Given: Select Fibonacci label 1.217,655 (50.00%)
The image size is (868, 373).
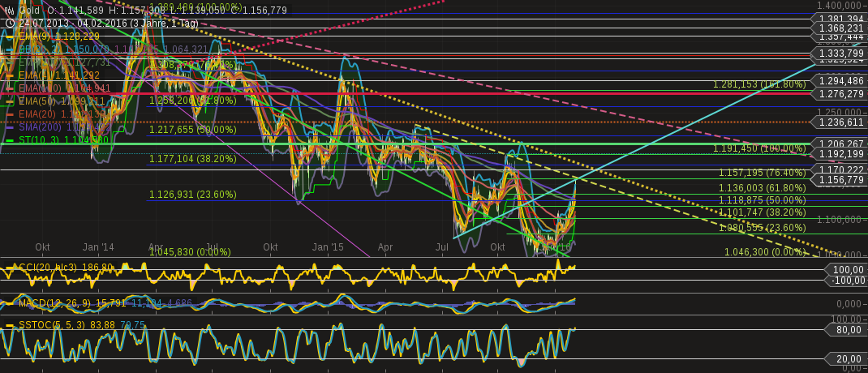Looking at the screenshot, I should (x=192, y=129).
